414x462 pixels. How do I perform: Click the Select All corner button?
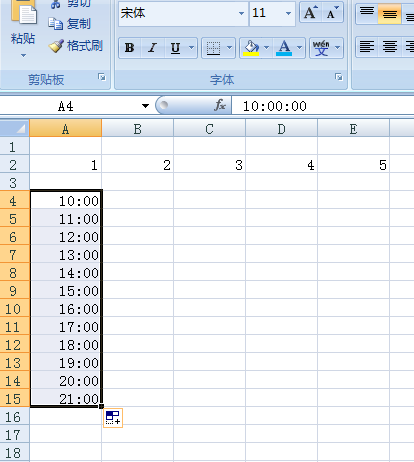click(x=15, y=128)
